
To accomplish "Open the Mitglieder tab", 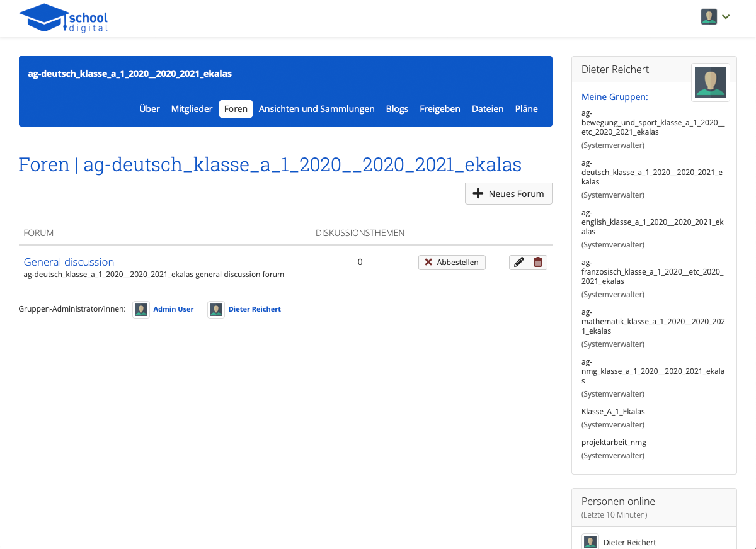I will 192,109.
